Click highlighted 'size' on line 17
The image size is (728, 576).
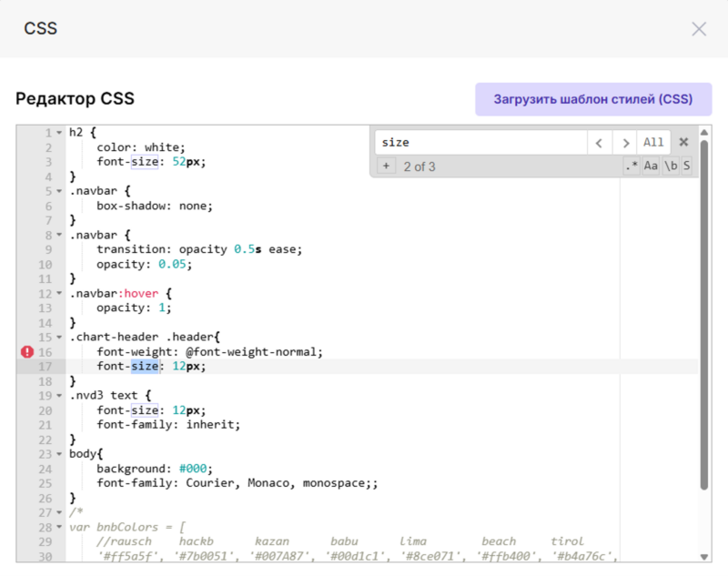click(x=145, y=366)
